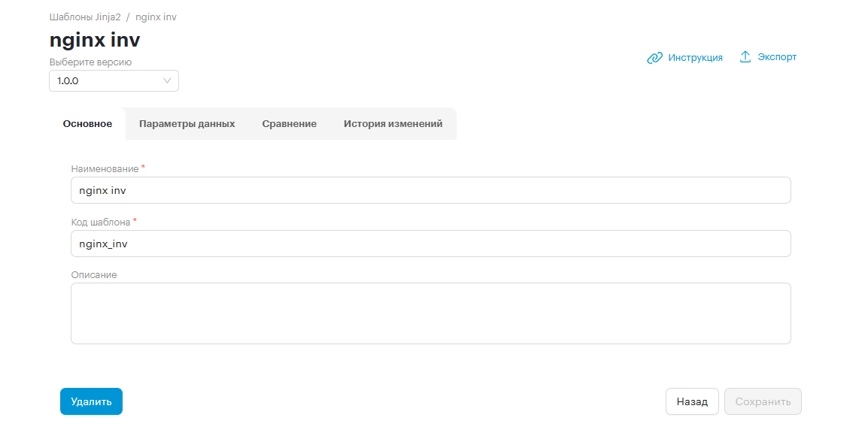Click the nginx inv breadcrumb text
The image size is (868, 448).
point(156,17)
